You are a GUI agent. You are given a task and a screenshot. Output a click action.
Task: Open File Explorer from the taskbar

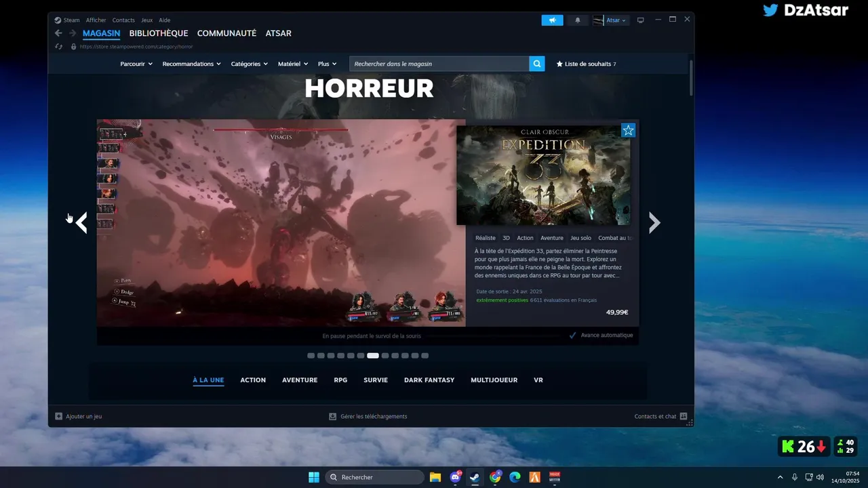[435, 477]
